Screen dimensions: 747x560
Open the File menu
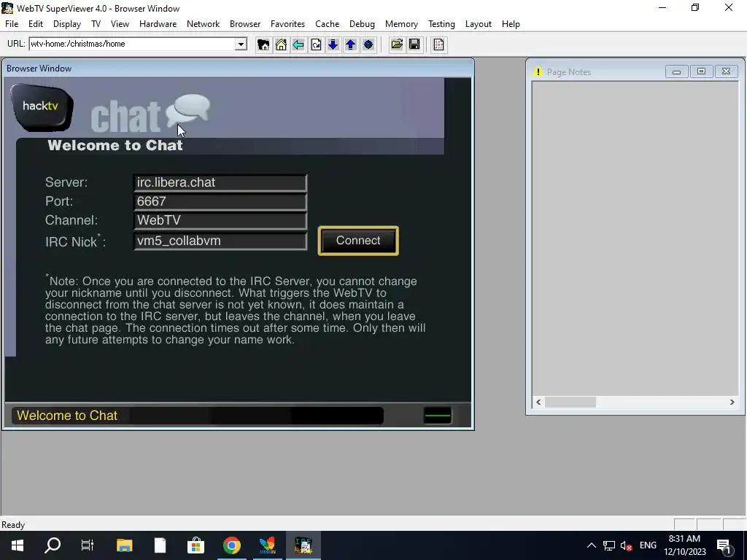pyautogui.click(x=12, y=24)
